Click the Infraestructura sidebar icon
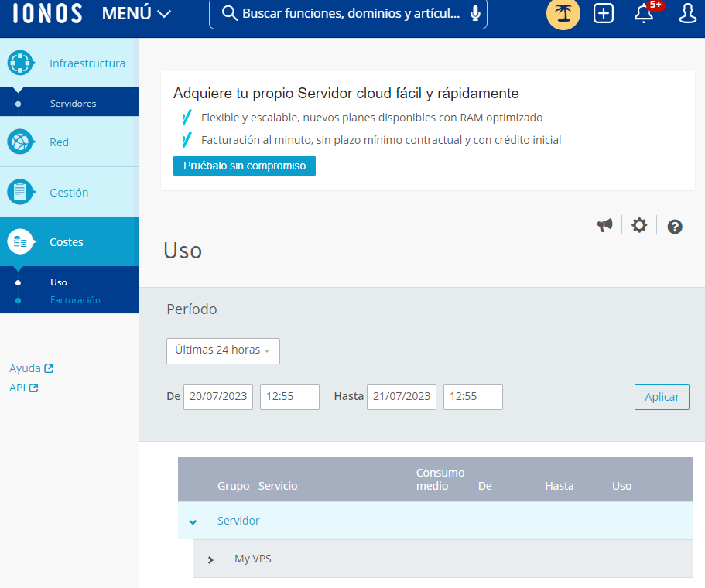Screen dimensions: 705x588 tap(20, 63)
